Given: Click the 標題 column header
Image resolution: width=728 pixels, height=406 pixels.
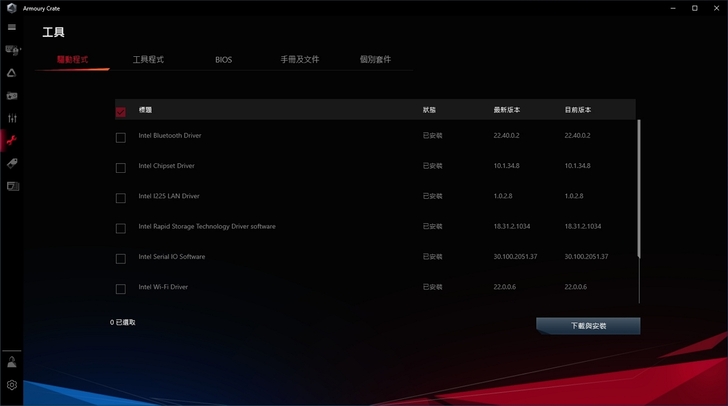Looking at the screenshot, I should (x=145, y=110).
